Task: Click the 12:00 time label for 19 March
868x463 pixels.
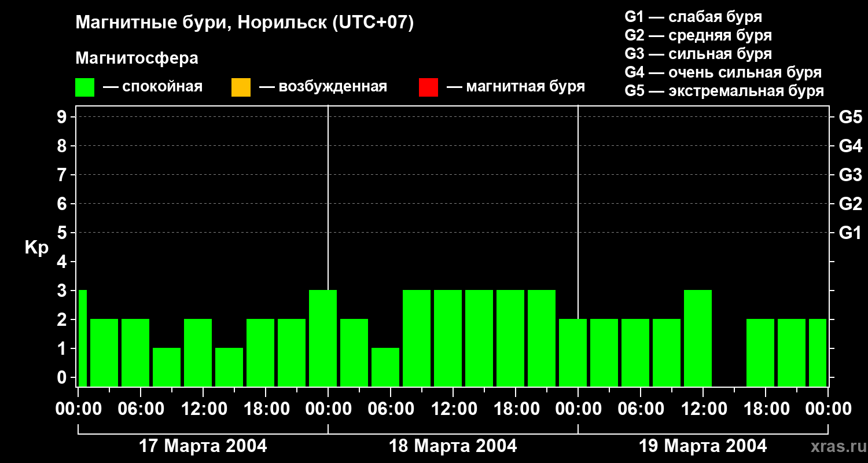Action: click(703, 409)
